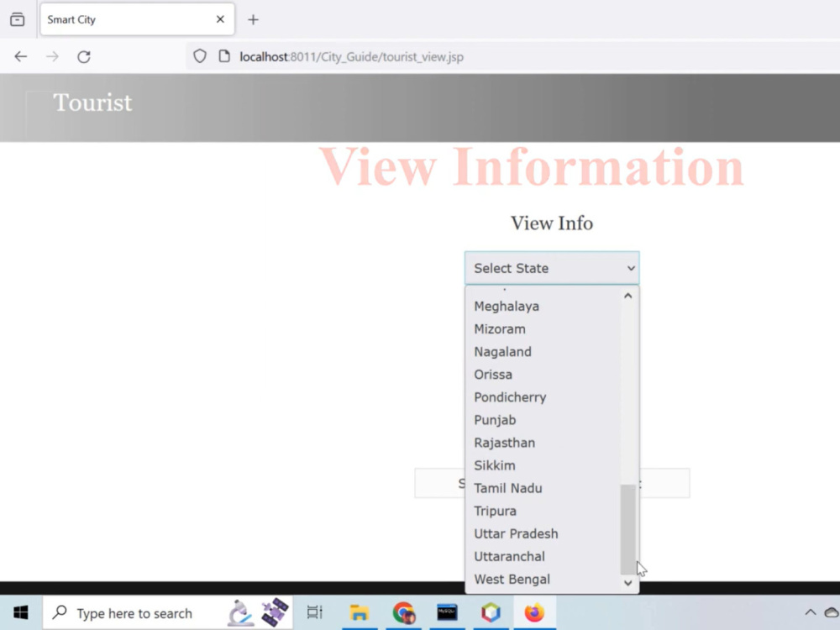
Task: Open the Windows Start menu
Action: point(21,612)
